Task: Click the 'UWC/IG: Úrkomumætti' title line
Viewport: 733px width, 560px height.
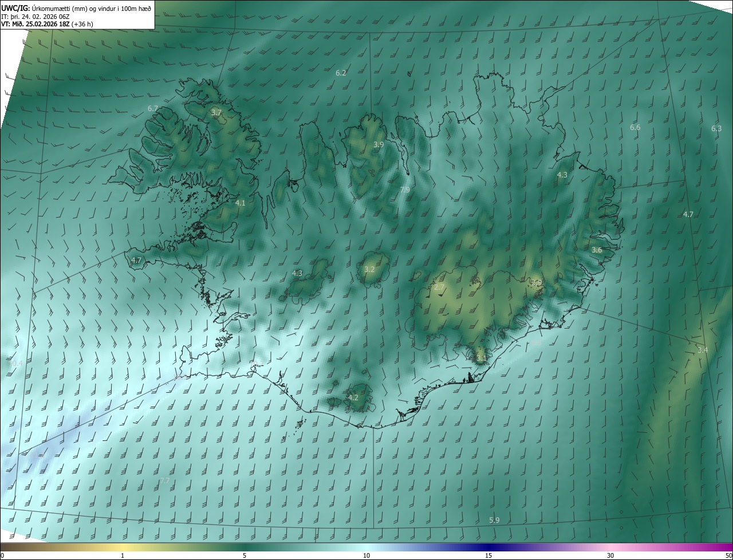Action: pyautogui.click(x=76, y=8)
